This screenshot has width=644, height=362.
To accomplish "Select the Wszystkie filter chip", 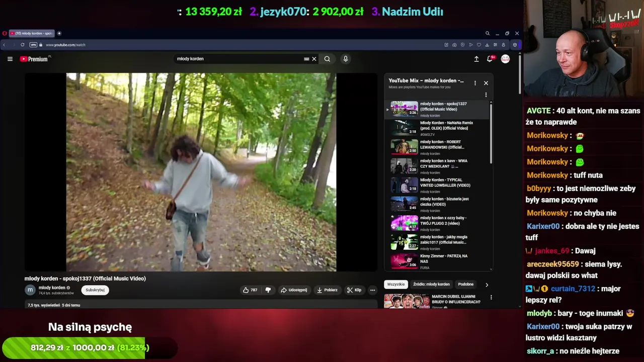I will tap(396, 285).
